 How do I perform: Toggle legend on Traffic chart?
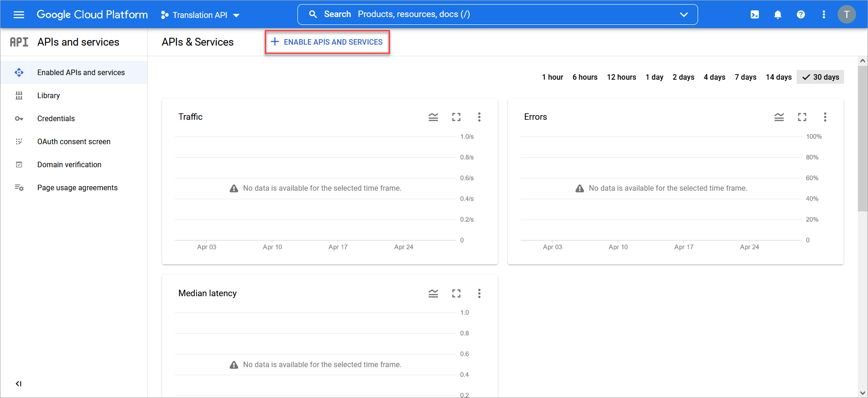tap(433, 117)
